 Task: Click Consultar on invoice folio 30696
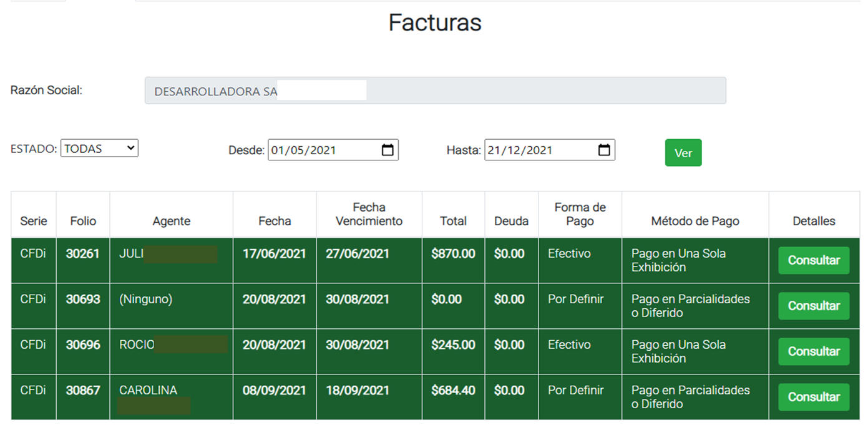(813, 351)
